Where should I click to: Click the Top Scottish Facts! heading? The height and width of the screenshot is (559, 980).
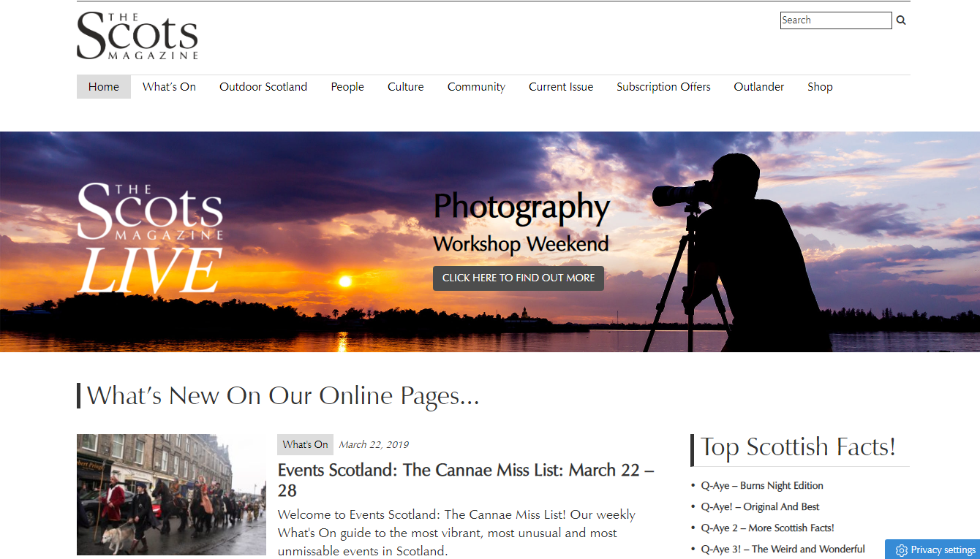coord(799,446)
